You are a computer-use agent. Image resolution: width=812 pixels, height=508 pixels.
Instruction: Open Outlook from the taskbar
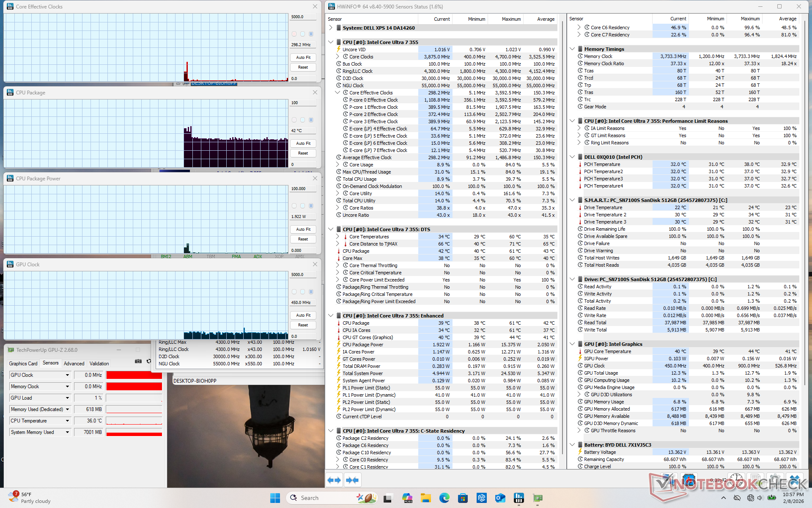(x=500, y=498)
